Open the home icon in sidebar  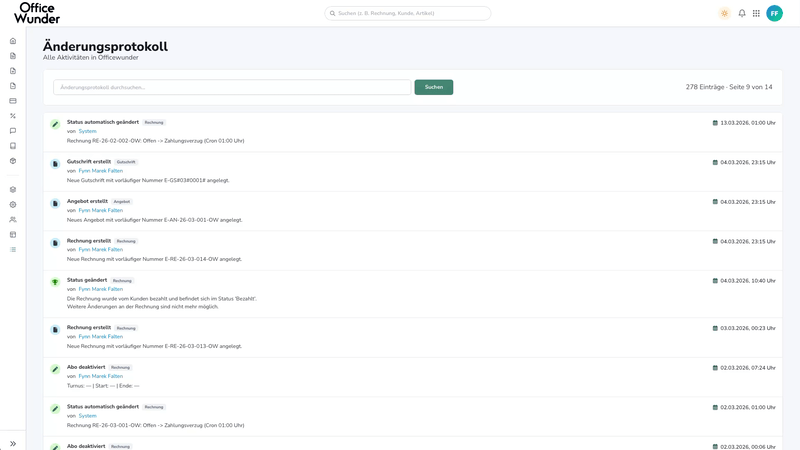[13, 41]
